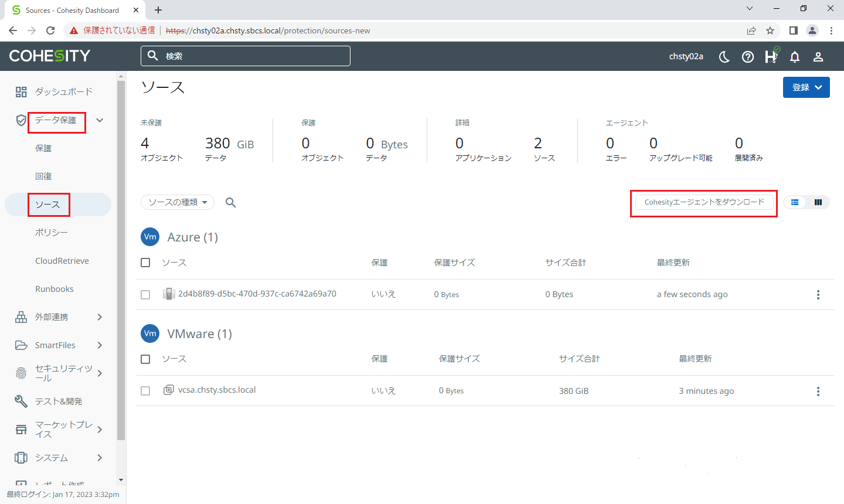Click Cohesityエージェントをダウンロード button

point(705,202)
